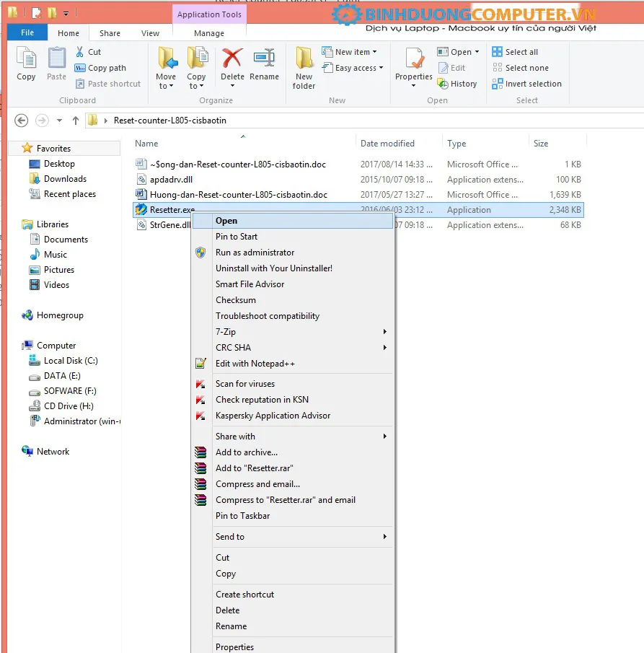This screenshot has height=653, width=644.
Task: Expand the Send to submenu
Action: tap(385, 536)
